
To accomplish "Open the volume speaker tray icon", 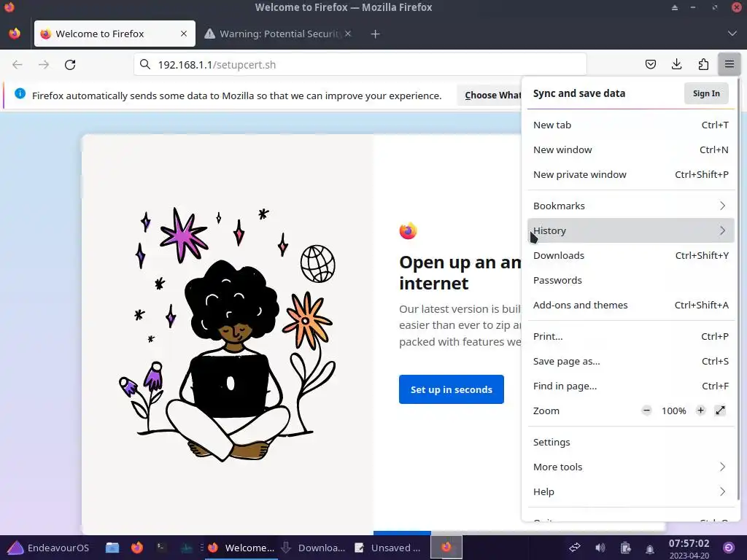I will pyautogui.click(x=600, y=548).
